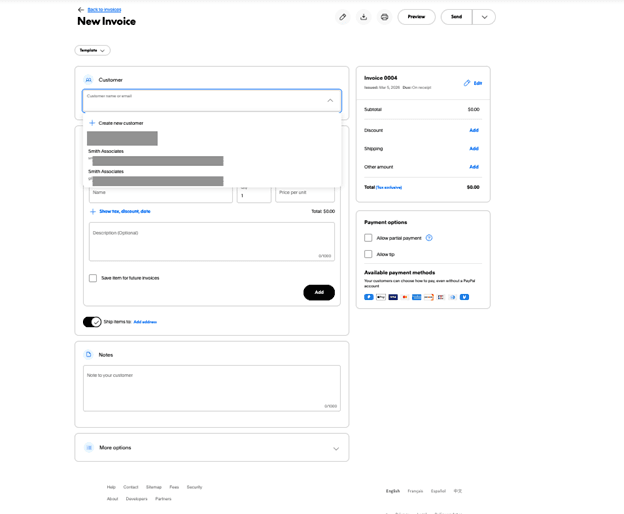624x514 pixels.
Task: Click the Description (Optional) text area
Action: click(212, 242)
